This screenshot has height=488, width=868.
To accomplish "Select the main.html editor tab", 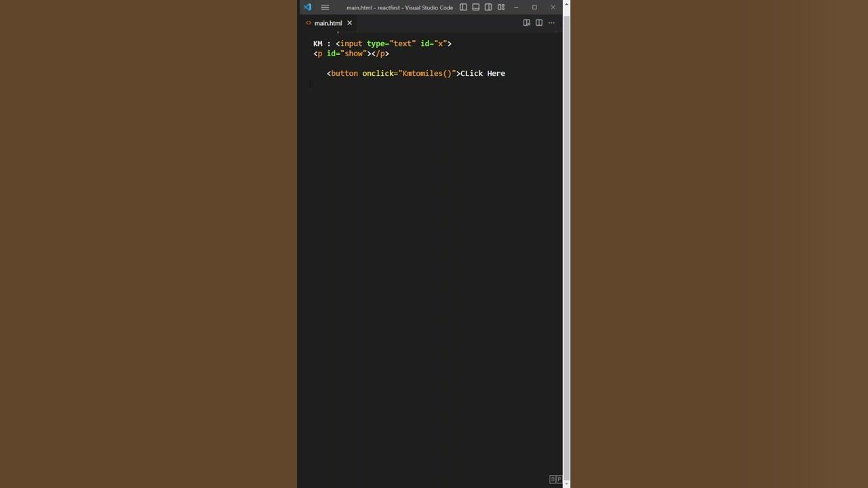I will tap(328, 23).
